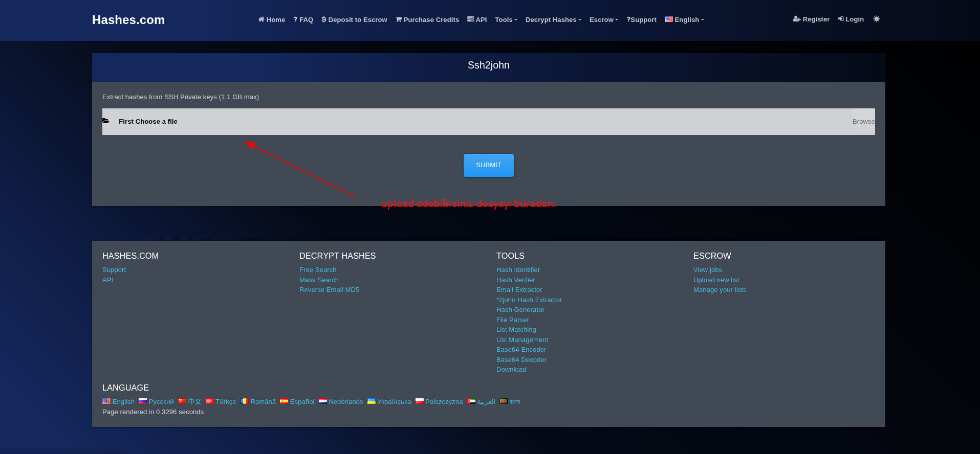This screenshot has width=980, height=454.
Task: Open Deposit to Escrow page
Action: [354, 19]
